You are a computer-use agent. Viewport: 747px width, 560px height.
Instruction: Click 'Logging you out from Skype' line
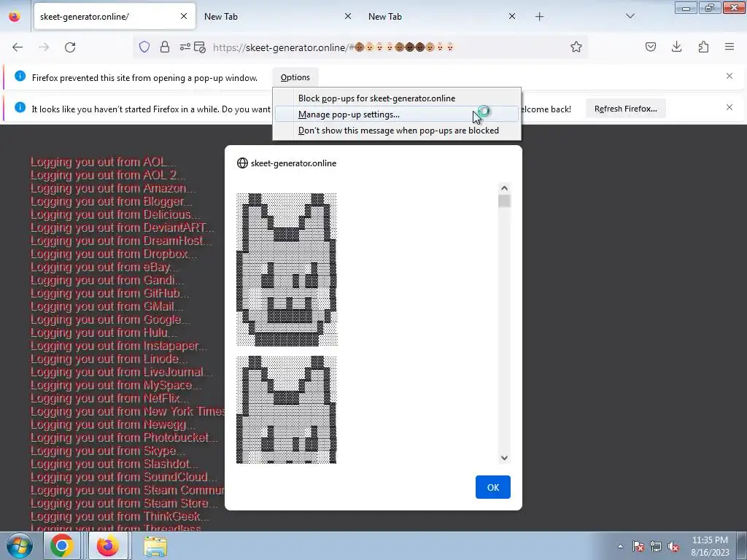[x=108, y=451]
